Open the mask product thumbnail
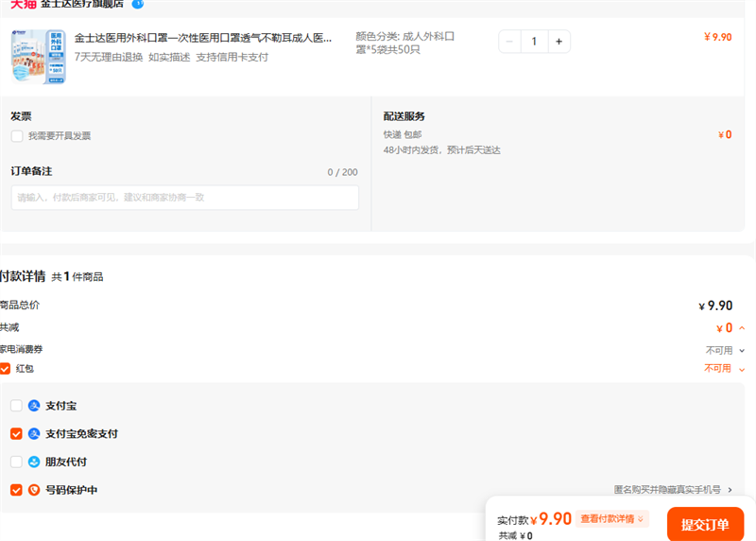The width and height of the screenshot is (756, 541). coord(38,57)
